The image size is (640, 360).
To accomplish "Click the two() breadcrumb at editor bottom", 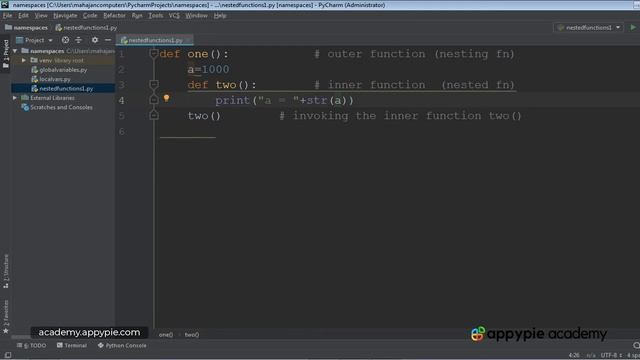I will click(192, 335).
